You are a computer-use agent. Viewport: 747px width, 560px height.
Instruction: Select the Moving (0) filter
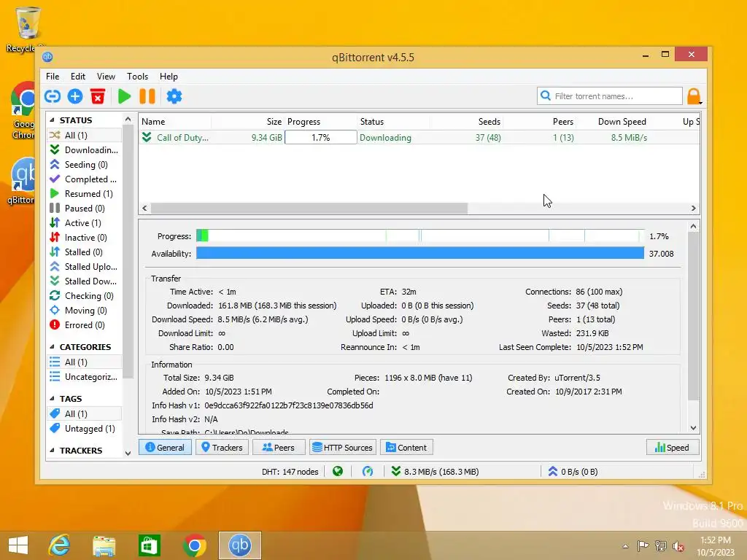tap(85, 311)
